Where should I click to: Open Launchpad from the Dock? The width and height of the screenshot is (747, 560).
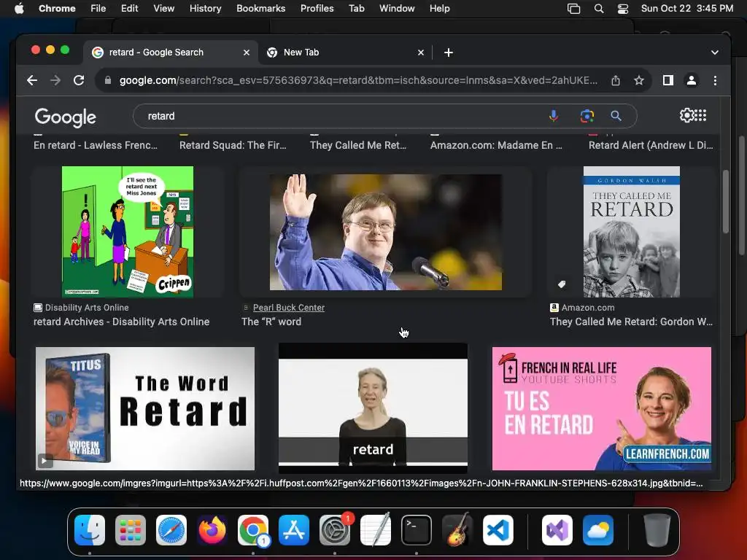pyautogui.click(x=131, y=530)
